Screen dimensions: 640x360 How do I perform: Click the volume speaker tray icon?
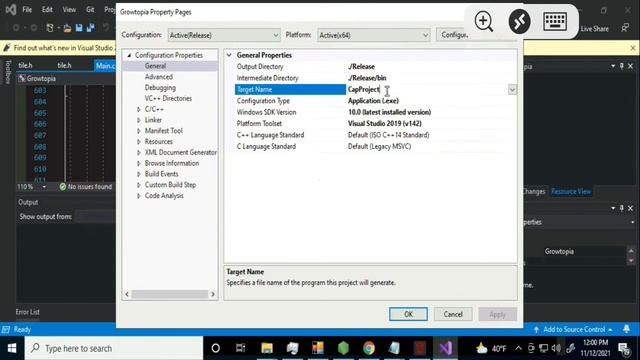(556, 348)
